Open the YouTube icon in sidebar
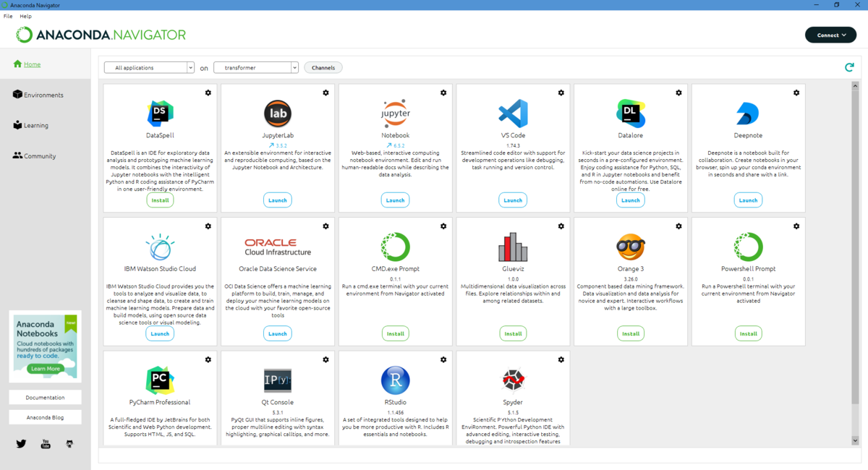This screenshot has height=470, width=868. tap(46, 443)
